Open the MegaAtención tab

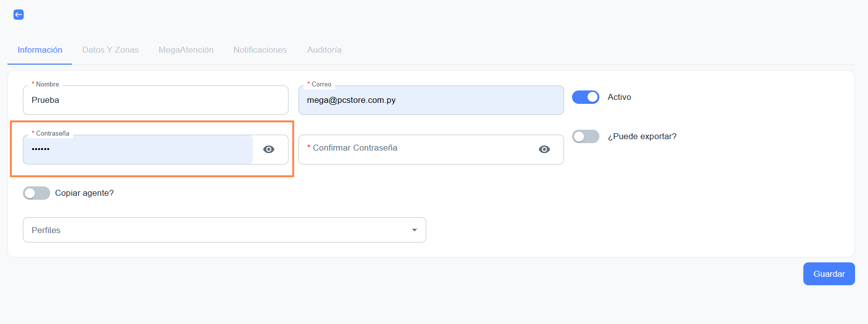(x=186, y=50)
